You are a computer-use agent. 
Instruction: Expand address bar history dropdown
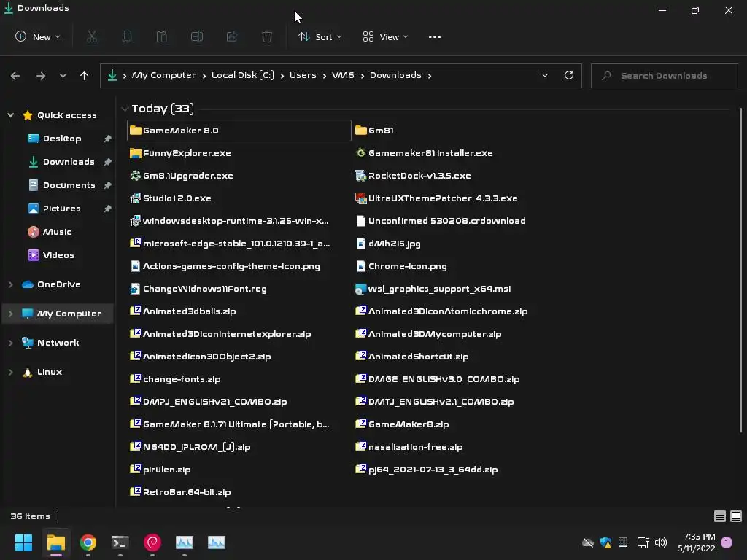(x=544, y=75)
